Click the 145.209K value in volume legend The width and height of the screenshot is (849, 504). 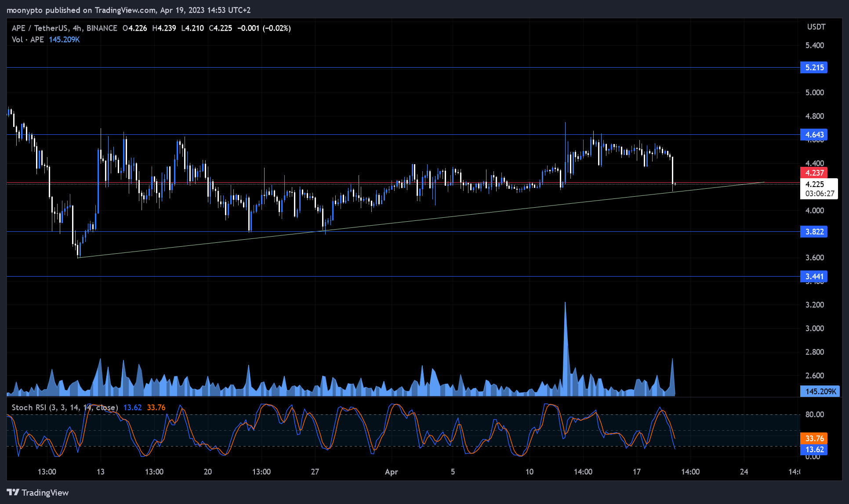click(x=64, y=40)
